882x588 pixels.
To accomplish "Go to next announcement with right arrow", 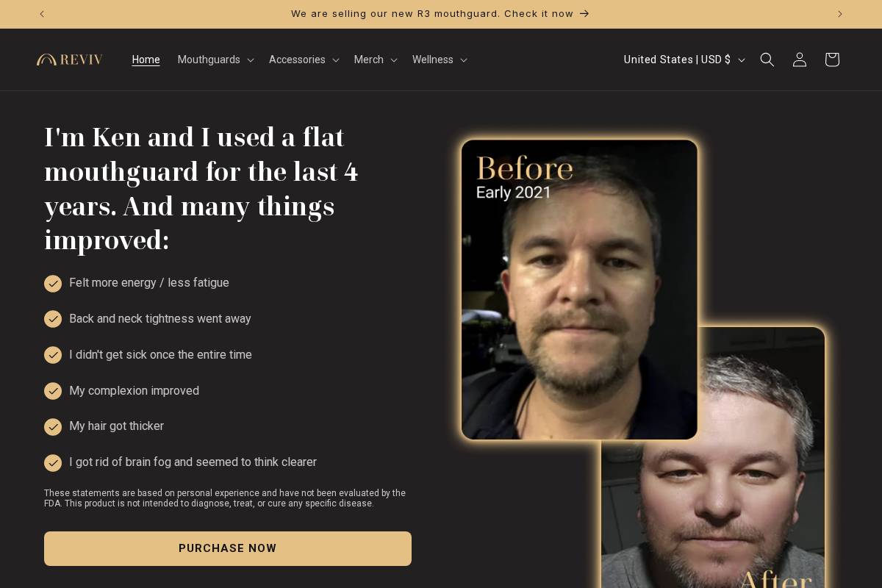I will (x=840, y=14).
